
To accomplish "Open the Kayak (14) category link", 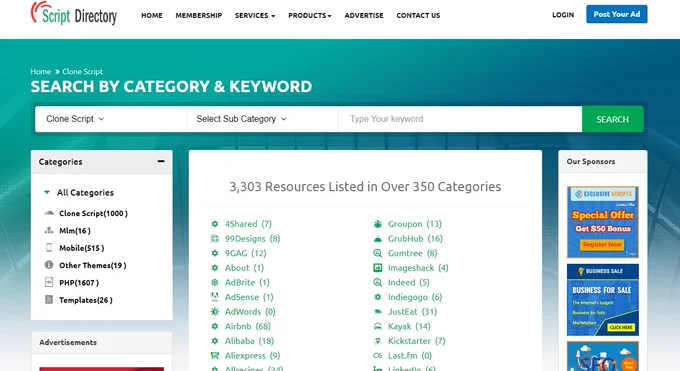I will point(409,326).
